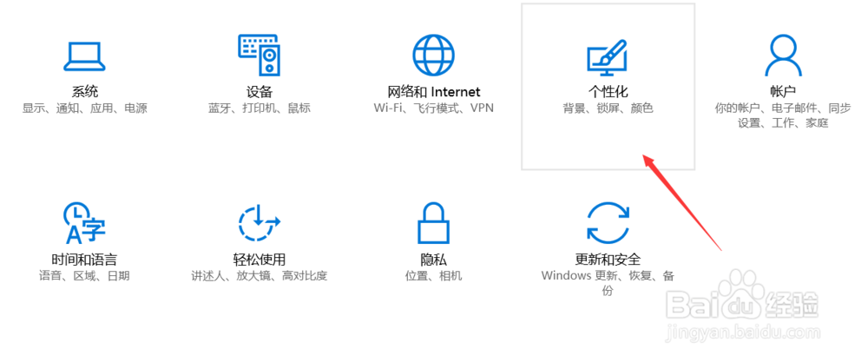
Task: Select the 个性化 monitor with brush icon
Action: point(608,57)
